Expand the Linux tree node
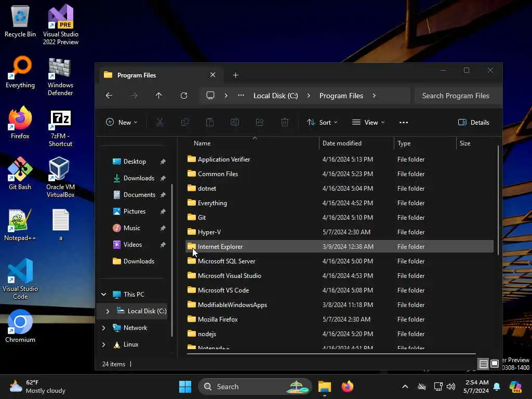532x399 pixels. pyautogui.click(x=104, y=344)
